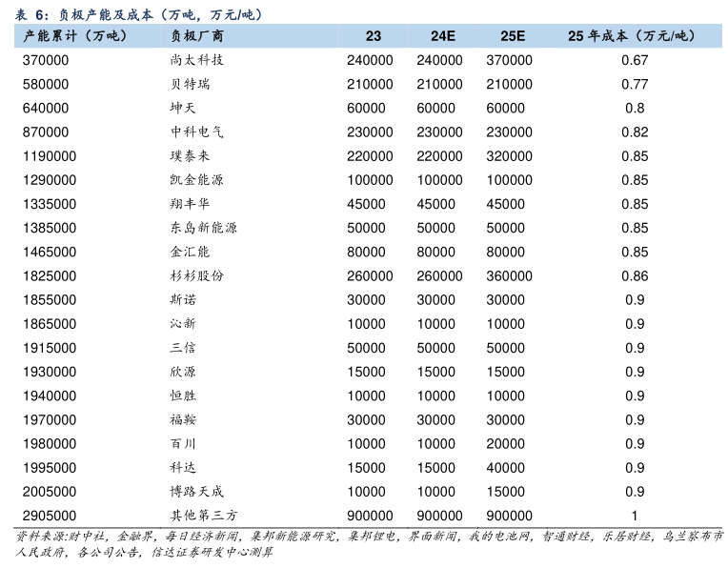Select cumulative capacity value 1865000
This screenshot has height=568, width=728.
click(x=50, y=324)
